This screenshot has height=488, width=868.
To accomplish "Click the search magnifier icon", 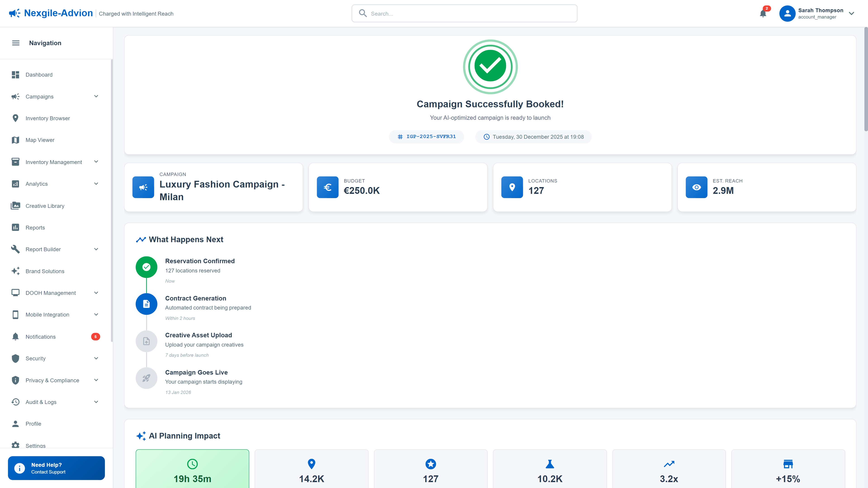I will click(x=363, y=13).
